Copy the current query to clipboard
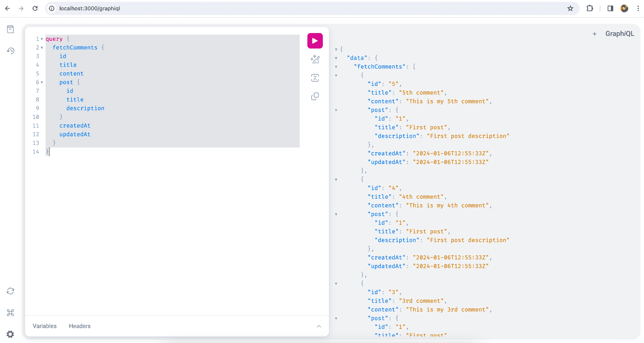Image resolution: width=644 pixels, height=343 pixels. click(315, 96)
